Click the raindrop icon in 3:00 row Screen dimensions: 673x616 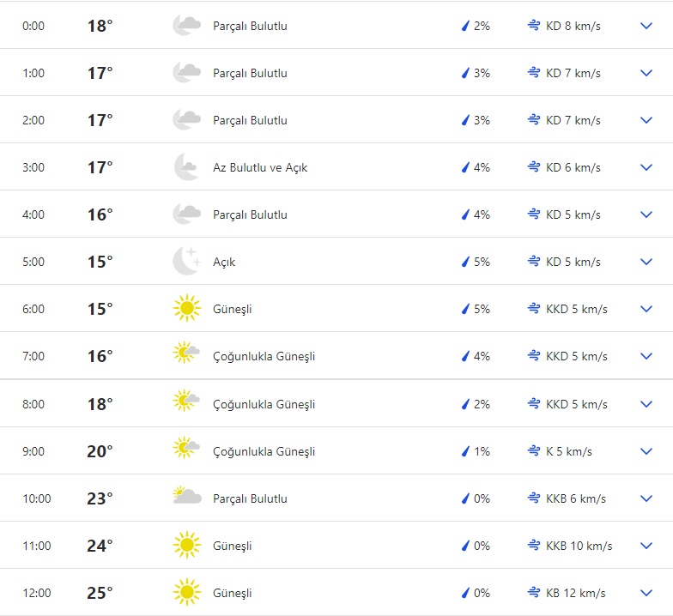465,167
